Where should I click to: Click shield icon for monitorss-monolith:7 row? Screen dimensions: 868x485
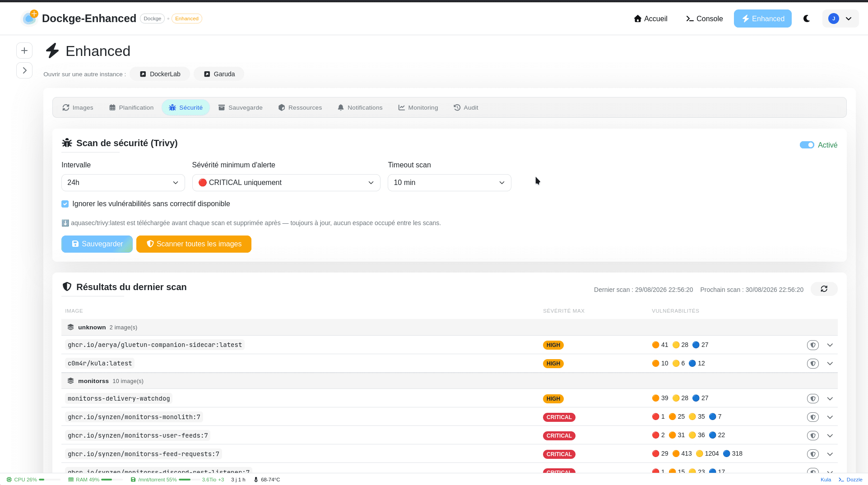[812, 417]
